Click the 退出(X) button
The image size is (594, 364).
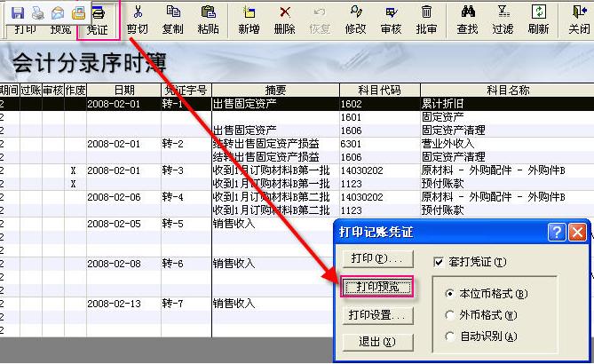pos(377,342)
